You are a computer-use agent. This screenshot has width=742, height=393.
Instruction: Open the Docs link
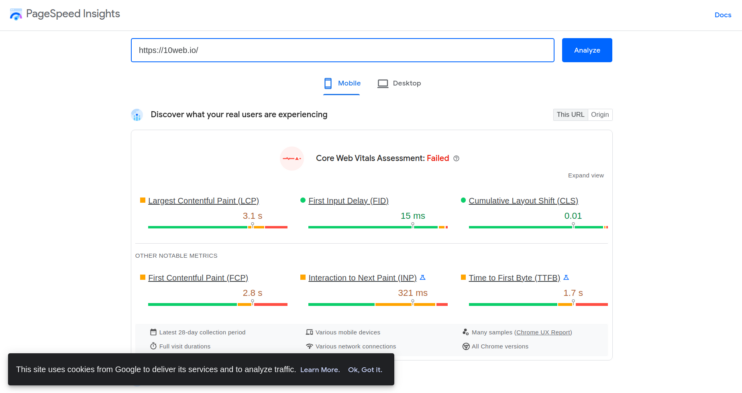pos(723,15)
